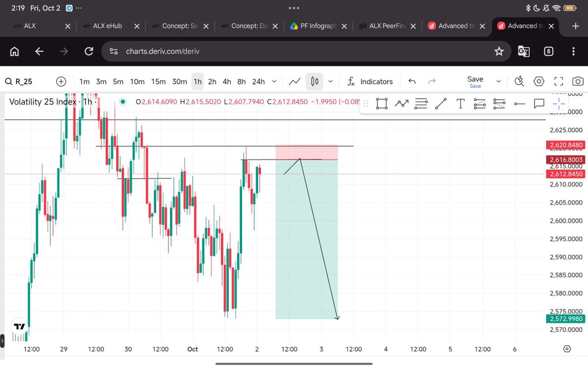Select the trend line drawing tool
Image resolution: width=588 pixels, height=368 pixels.
tap(441, 104)
